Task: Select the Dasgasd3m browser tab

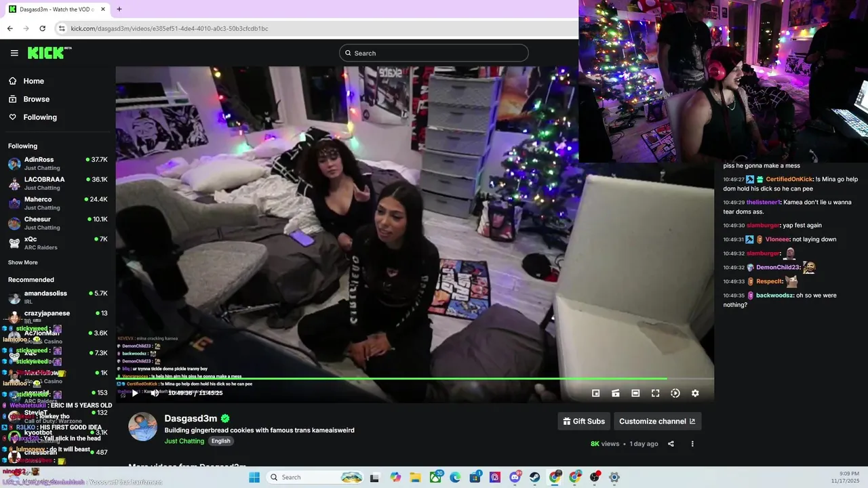Action: [57, 9]
